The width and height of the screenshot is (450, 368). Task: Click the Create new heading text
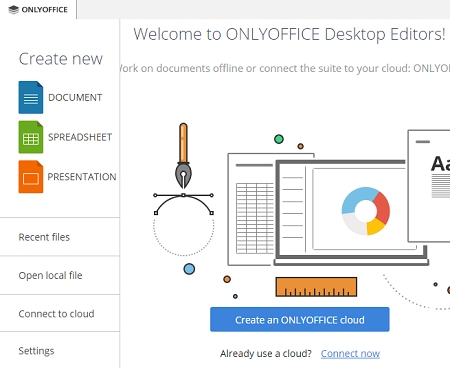[x=61, y=59]
